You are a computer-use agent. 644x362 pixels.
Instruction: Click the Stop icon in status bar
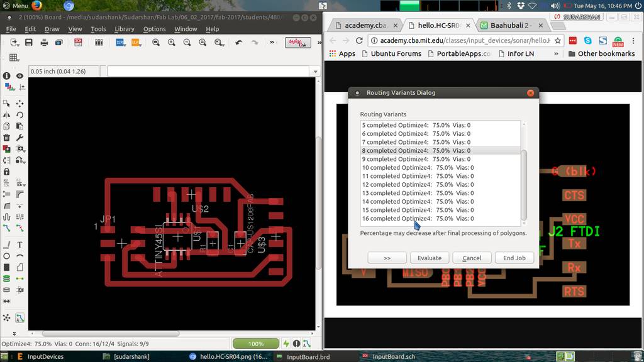296,344
